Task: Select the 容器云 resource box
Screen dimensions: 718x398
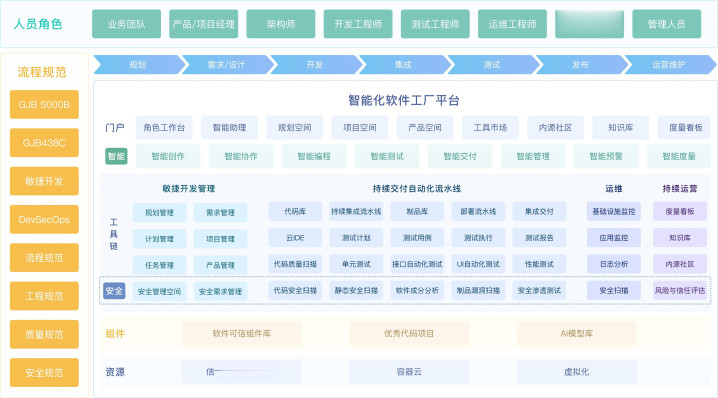Action: [x=409, y=372]
